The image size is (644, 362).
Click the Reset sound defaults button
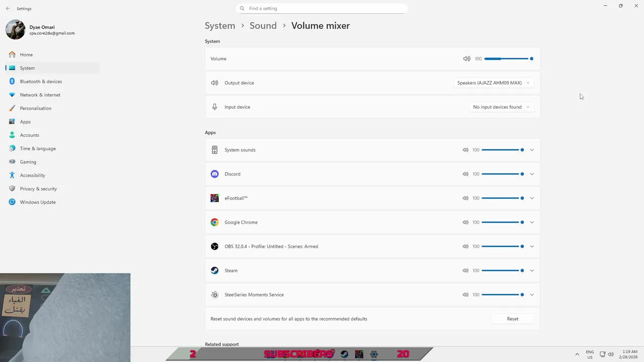click(512, 319)
